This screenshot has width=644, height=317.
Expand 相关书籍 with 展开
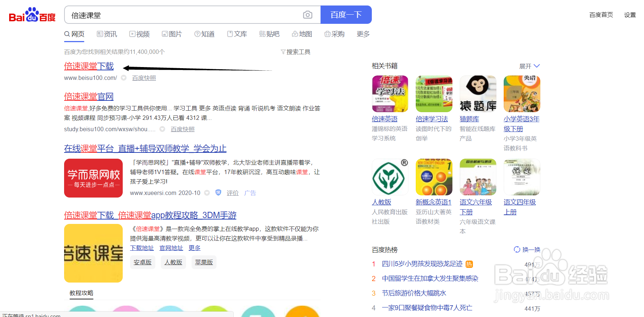(x=529, y=66)
